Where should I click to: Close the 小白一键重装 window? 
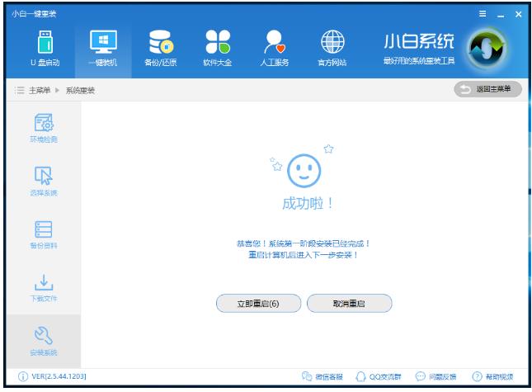518,14
